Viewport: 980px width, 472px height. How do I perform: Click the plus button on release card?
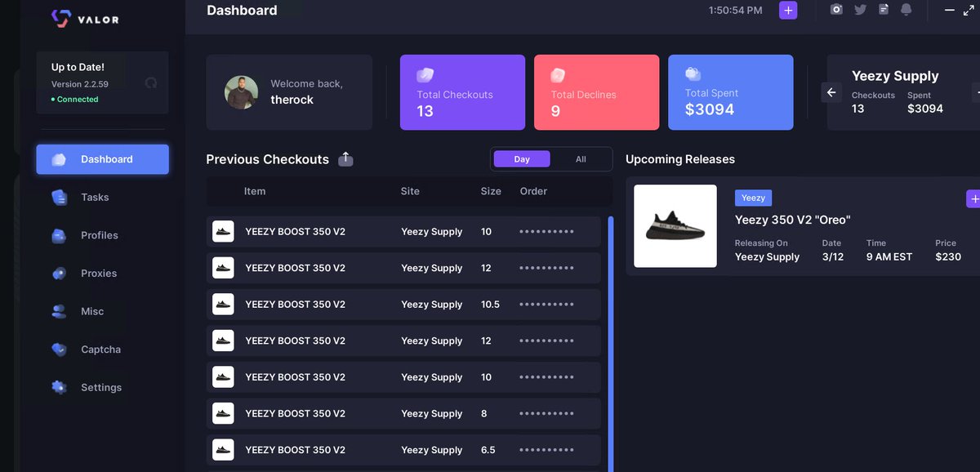tap(973, 198)
